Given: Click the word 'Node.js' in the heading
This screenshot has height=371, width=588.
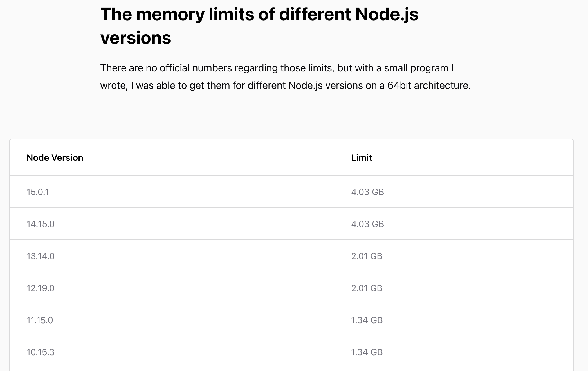Looking at the screenshot, I should tap(387, 14).
